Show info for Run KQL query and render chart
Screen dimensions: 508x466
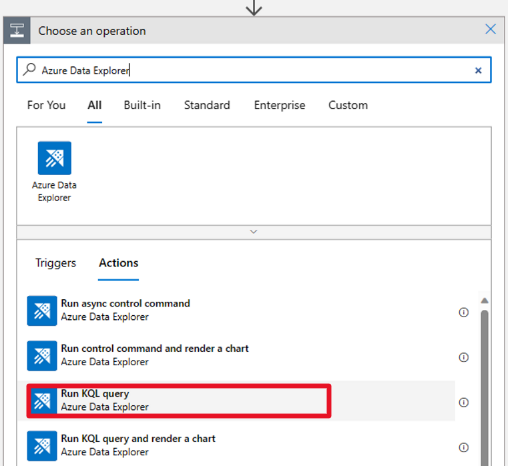pyautogui.click(x=464, y=447)
